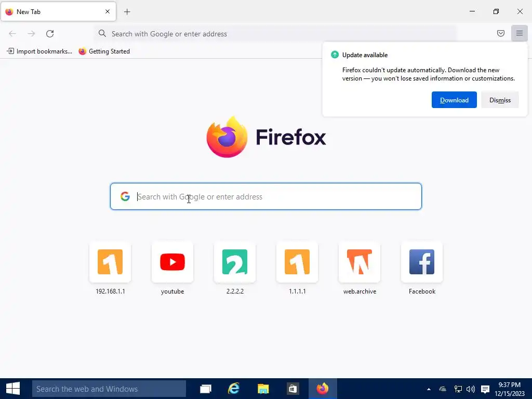Click the Firefox icon on New Tab tab
The height and width of the screenshot is (399, 532).
[9, 11]
